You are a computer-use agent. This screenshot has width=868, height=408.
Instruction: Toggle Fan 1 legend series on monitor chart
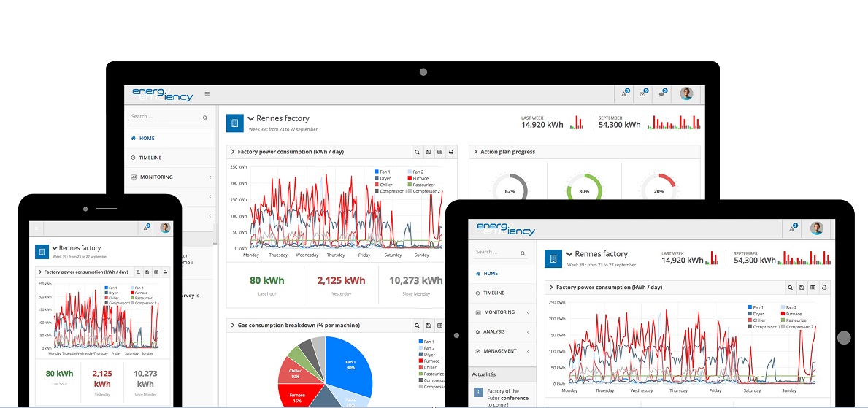click(381, 172)
